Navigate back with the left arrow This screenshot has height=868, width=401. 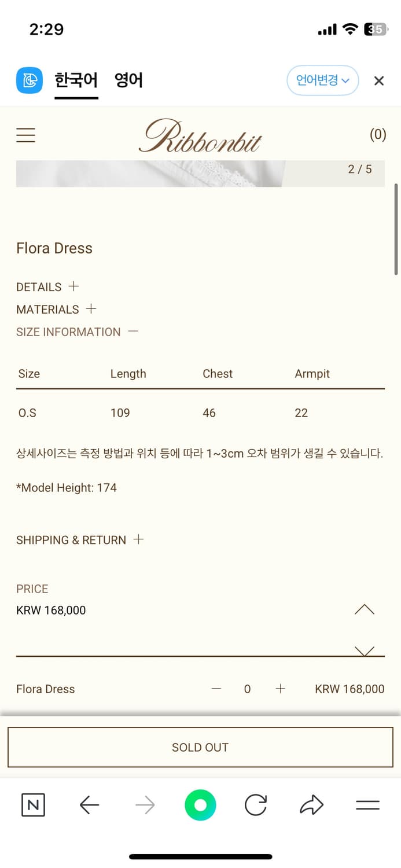coord(89,805)
